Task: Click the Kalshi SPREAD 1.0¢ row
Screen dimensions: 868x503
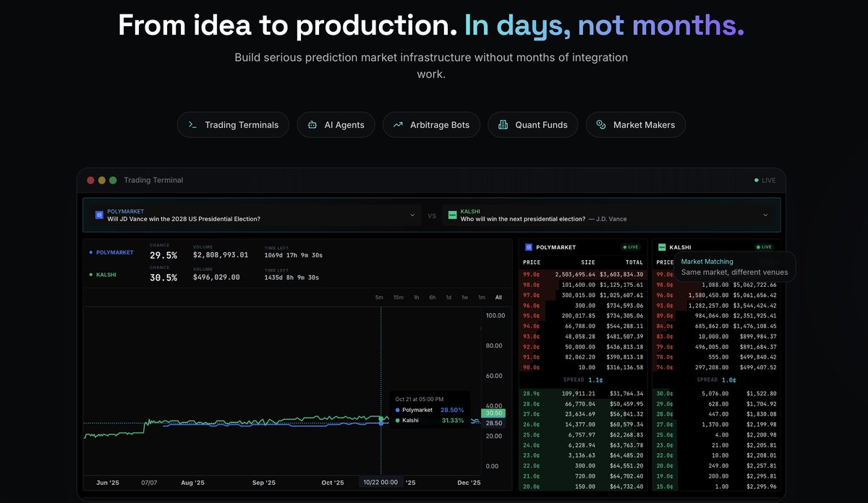Action: coord(716,379)
